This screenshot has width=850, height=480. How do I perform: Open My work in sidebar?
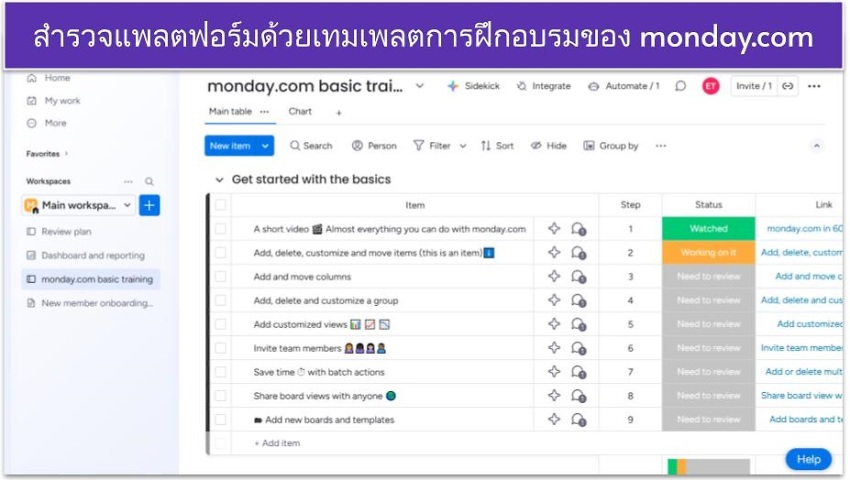(x=54, y=101)
